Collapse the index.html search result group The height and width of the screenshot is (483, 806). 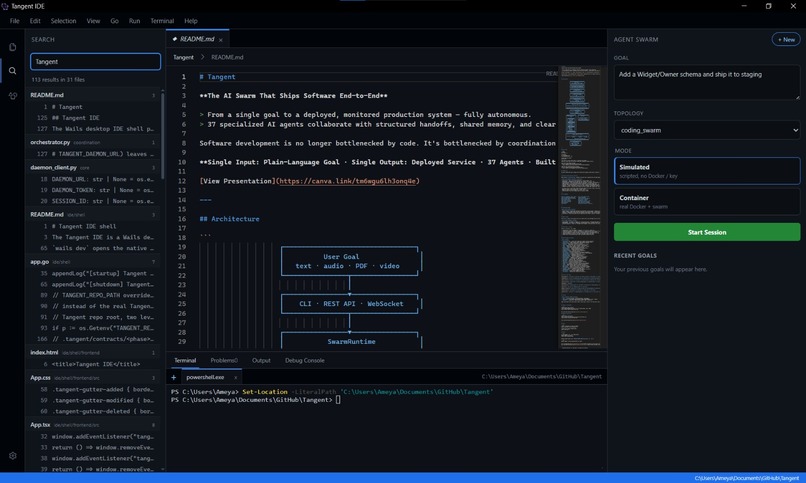[x=93, y=352]
